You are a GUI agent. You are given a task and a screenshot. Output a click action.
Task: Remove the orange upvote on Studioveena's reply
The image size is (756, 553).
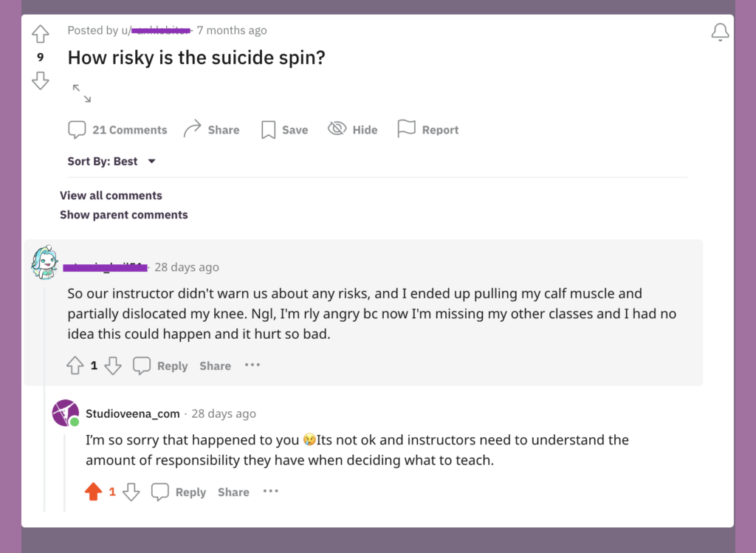(93, 492)
